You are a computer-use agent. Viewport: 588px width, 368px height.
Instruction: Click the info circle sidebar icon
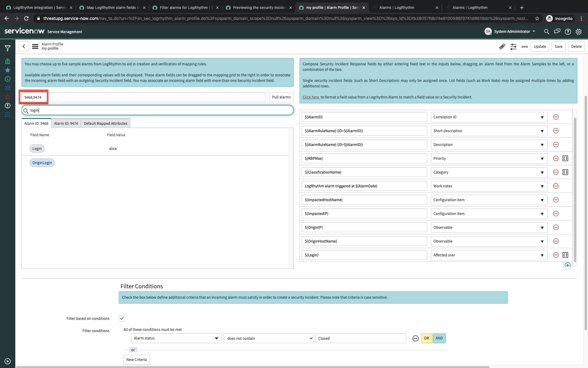[x=8, y=79]
